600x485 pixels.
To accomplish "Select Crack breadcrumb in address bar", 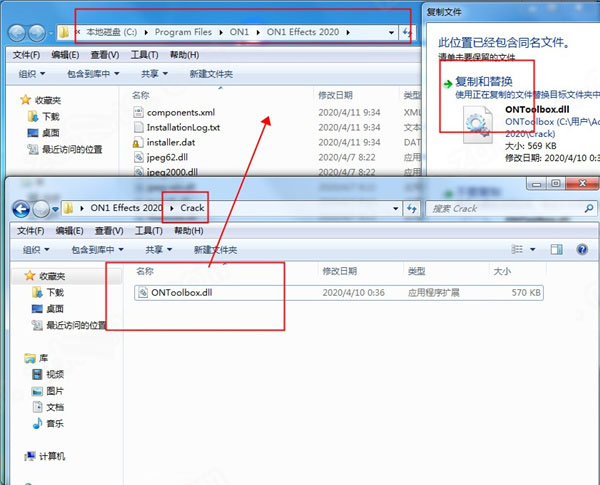I will point(192,208).
